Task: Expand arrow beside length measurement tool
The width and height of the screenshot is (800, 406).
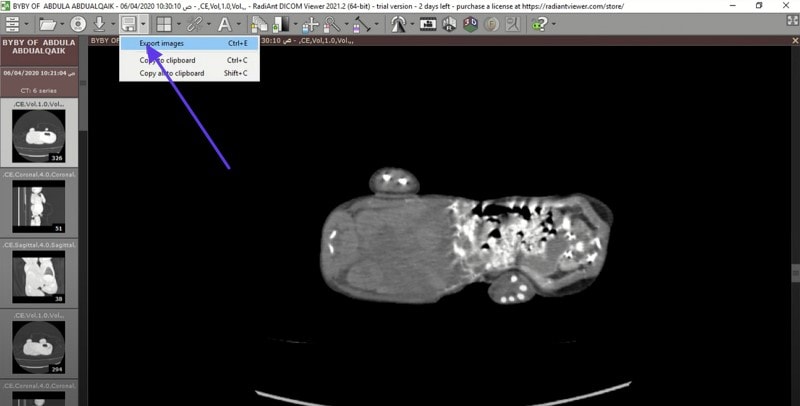Action: [x=377, y=24]
